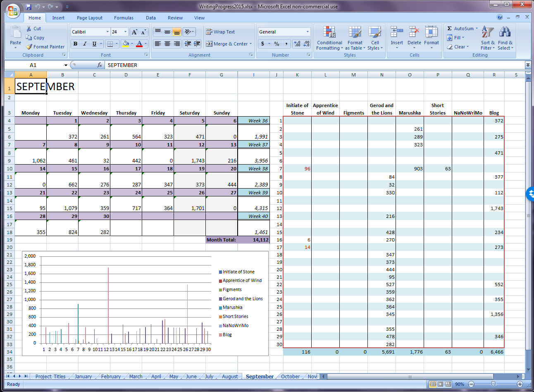
Task: Click the AutoSum button
Action: (x=461, y=29)
